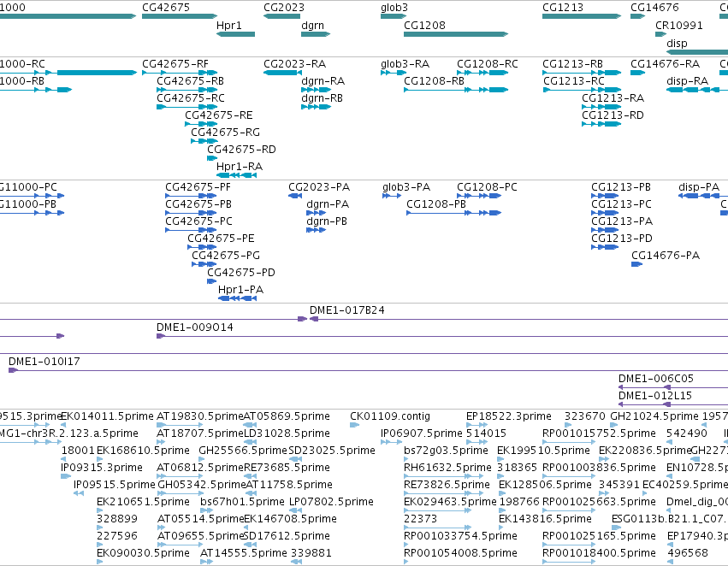Image resolution: width=728 pixels, height=566 pixels.
Task: Select the CG1213-RD transcript label
Action: 613,115
